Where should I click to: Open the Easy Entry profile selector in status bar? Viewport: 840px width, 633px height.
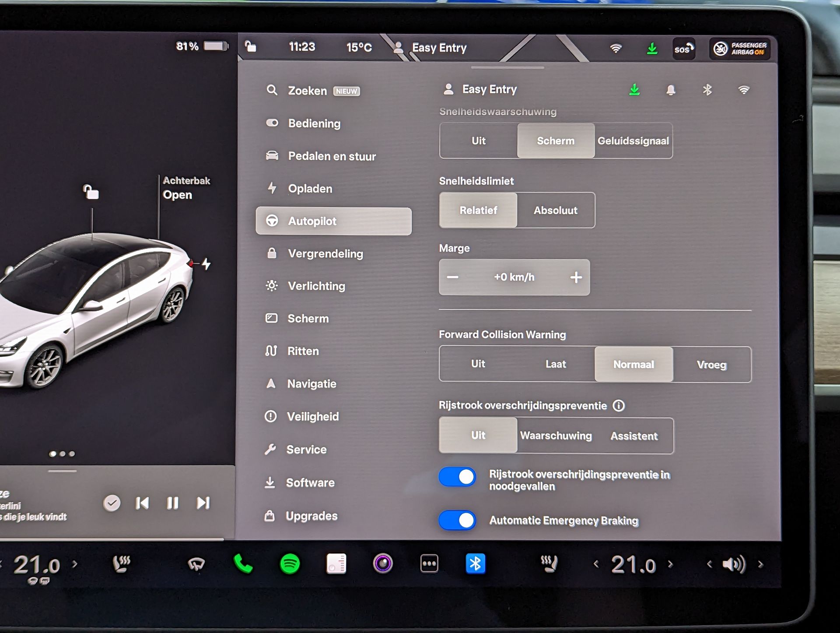[430, 48]
